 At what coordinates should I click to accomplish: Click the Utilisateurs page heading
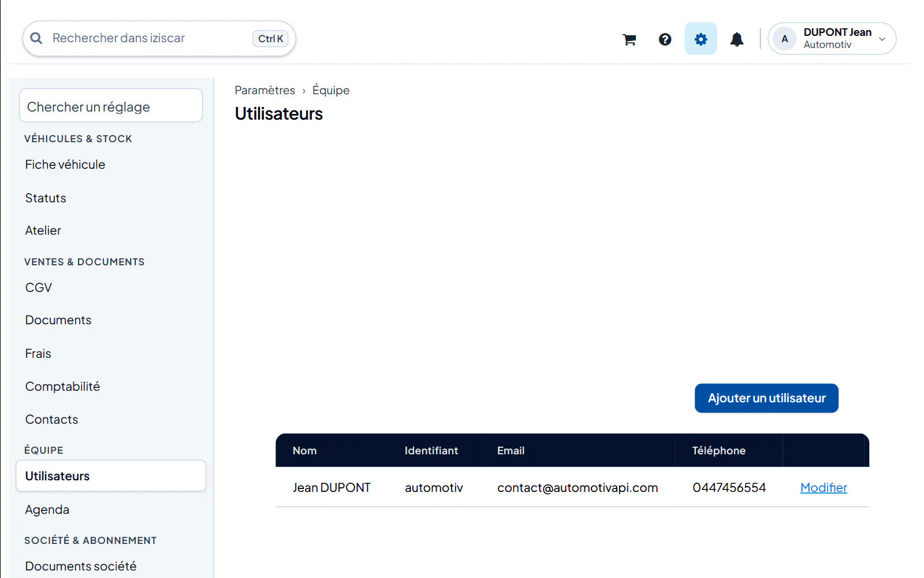point(279,114)
